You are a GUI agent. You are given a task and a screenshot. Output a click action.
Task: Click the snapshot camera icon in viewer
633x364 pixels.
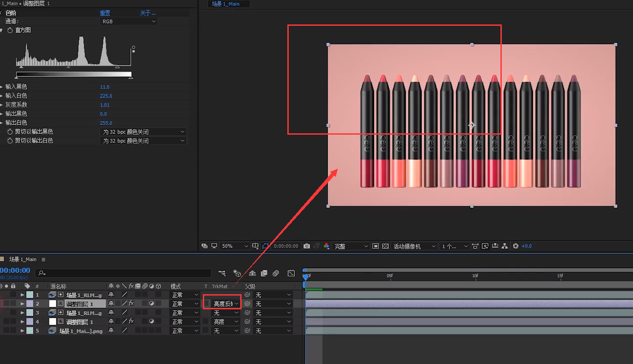(x=306, y=246)
